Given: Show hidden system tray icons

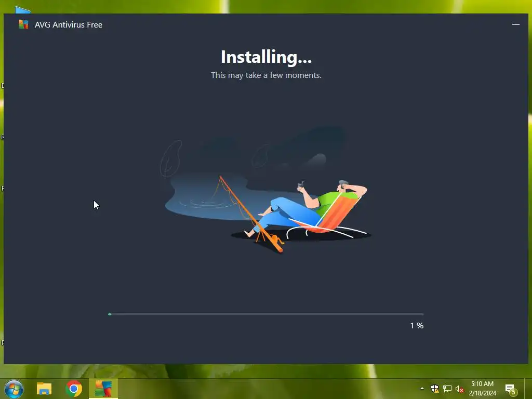Looking at the screenshot, I should tap(422, 389).
